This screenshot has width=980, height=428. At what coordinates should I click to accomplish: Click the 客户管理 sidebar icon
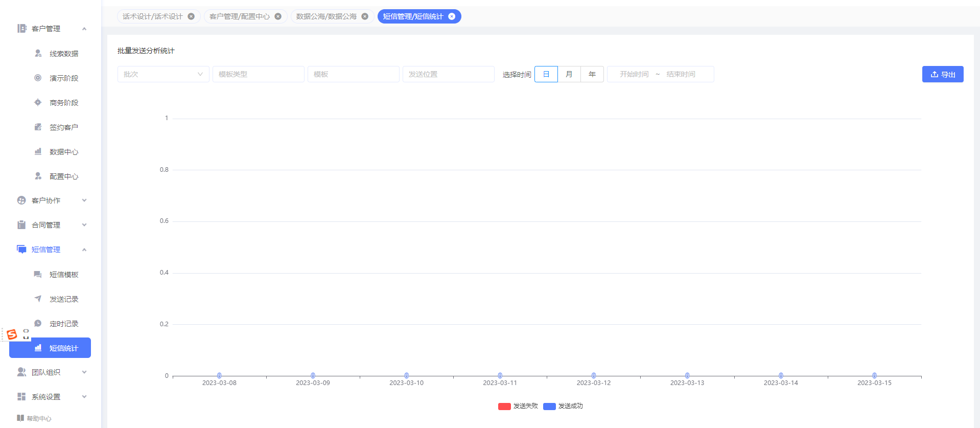coord(21,29)
